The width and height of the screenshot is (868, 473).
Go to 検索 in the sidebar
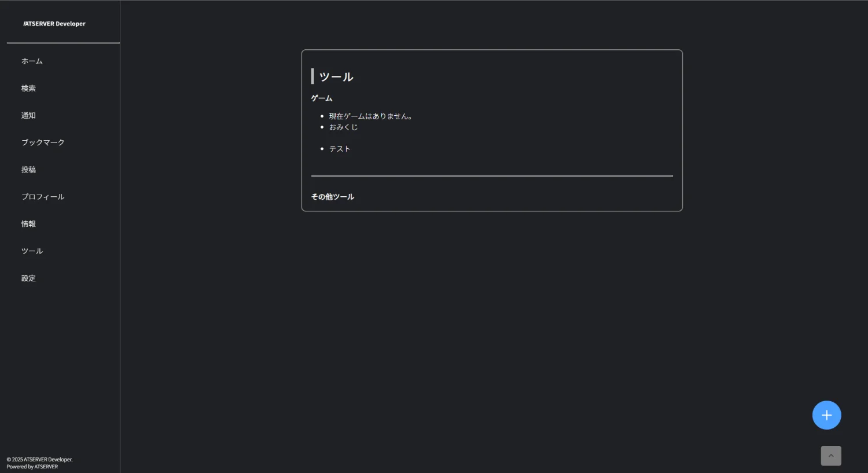click(x=28, y=89)
